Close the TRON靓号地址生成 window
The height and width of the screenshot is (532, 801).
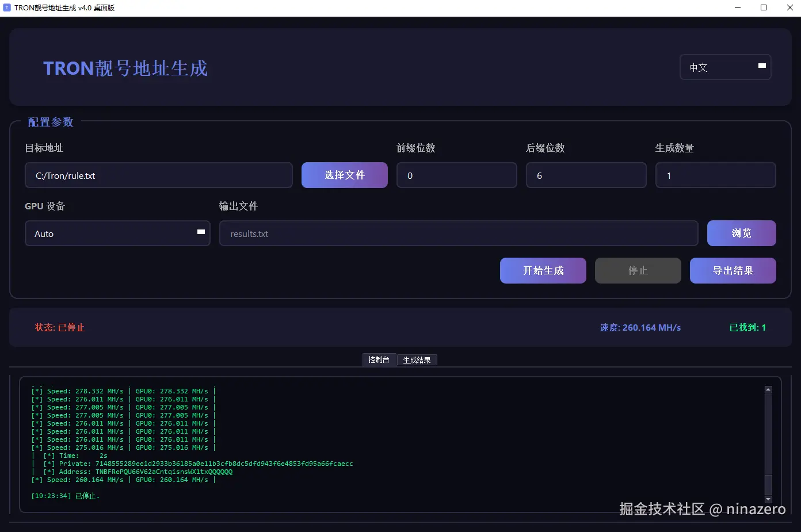[789, 7]
